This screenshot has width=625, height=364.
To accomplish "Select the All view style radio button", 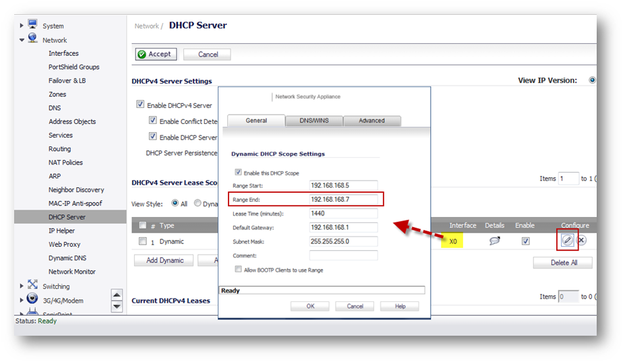I will 175,203.
